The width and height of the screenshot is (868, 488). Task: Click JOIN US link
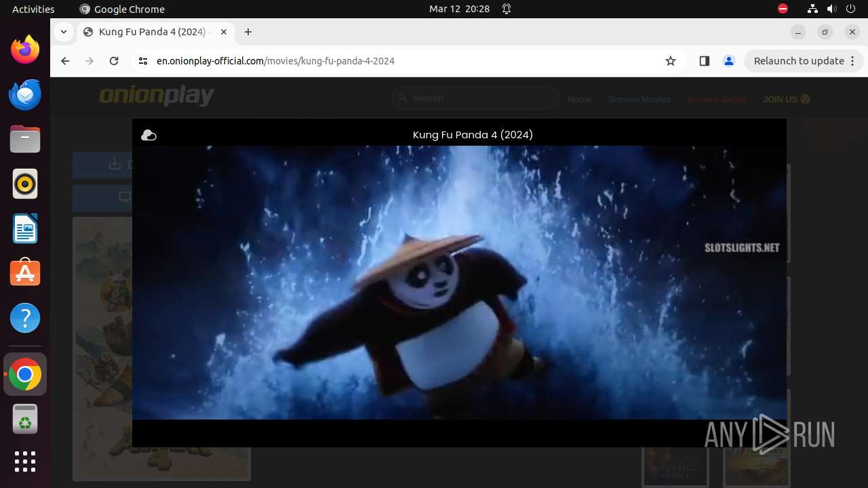tap(787, 99)
